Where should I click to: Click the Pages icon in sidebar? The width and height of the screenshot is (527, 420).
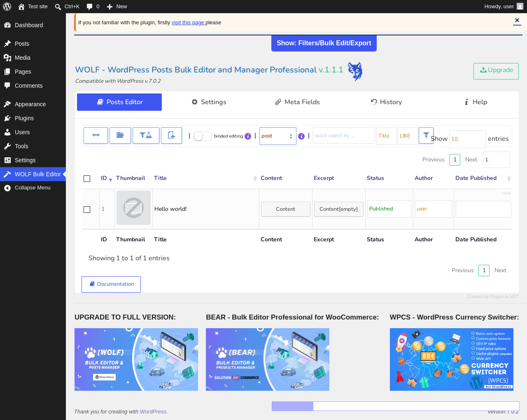click(x=7, y=72)
